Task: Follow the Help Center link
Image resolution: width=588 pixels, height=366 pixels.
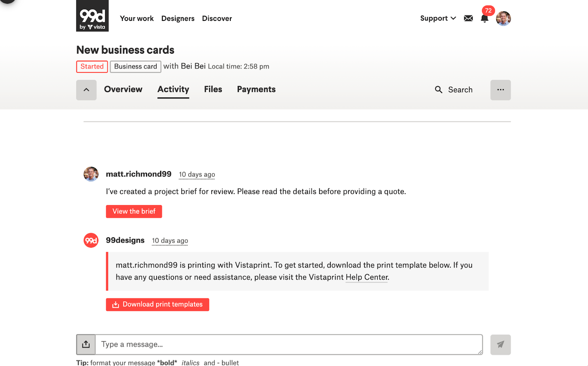Action: click(x=366, y=277)
